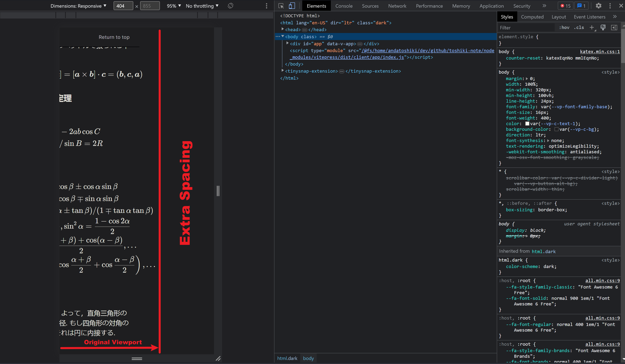Open the body node actions ellipsis
This screenshot has width=625, height=364.
[x=277, y=36]
